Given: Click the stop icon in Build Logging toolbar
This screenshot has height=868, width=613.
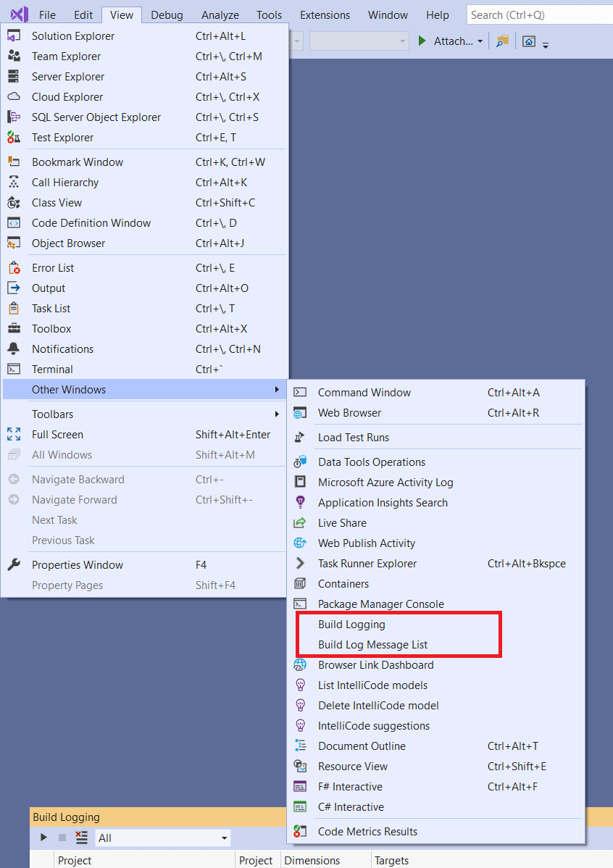Looking at the screenshot, I should coord(62,838).
